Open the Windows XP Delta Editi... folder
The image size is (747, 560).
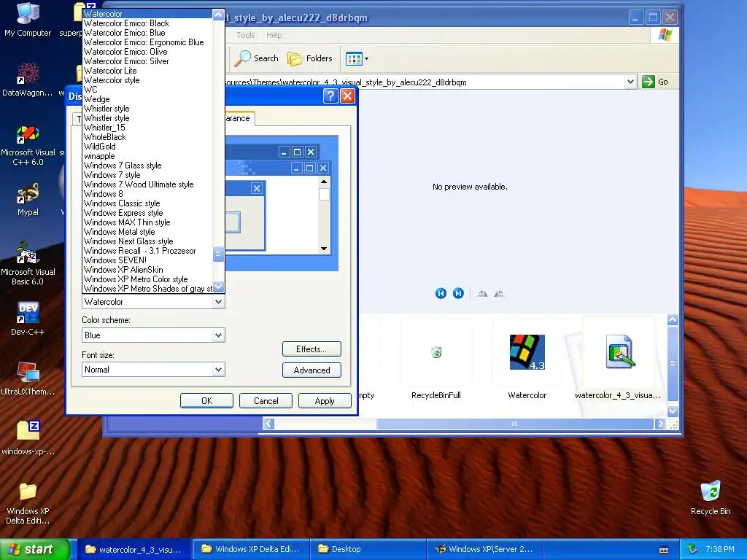coord(28,504)
